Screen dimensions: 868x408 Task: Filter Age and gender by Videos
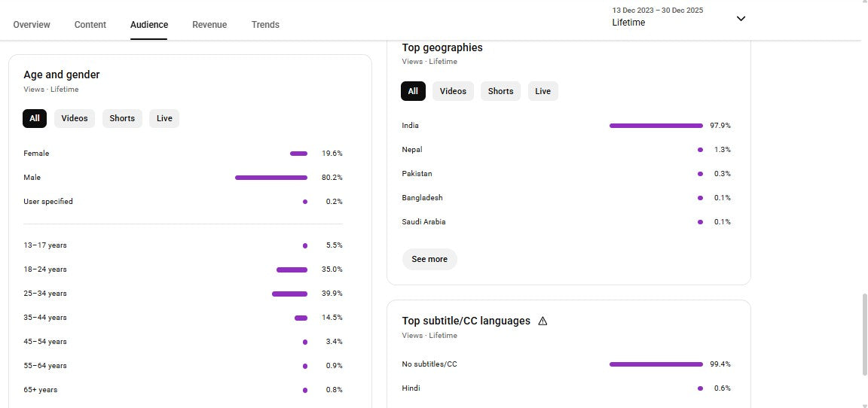click(75, 118)
